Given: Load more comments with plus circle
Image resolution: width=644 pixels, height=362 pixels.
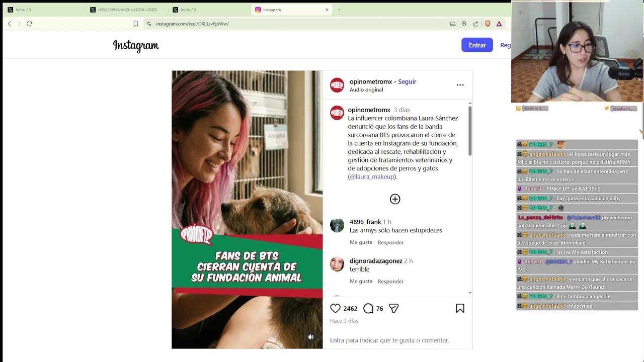Looking at the screenshot, I should point(395,199).
